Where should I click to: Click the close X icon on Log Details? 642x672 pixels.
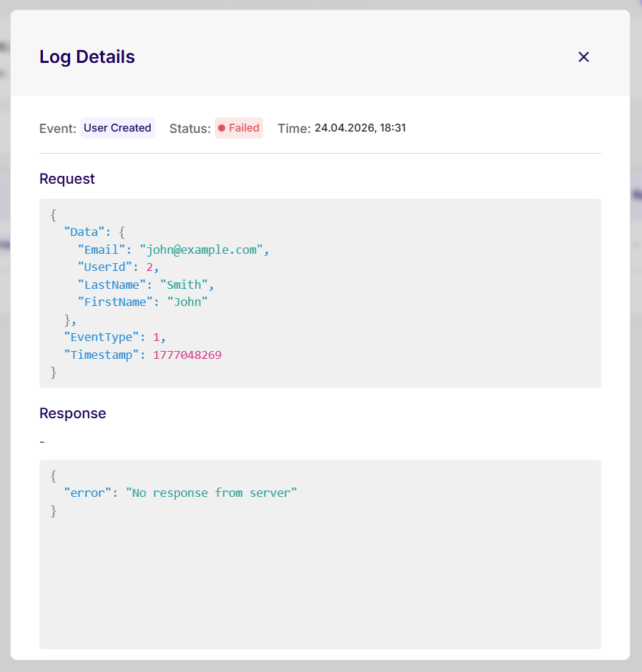coord(583,56)
